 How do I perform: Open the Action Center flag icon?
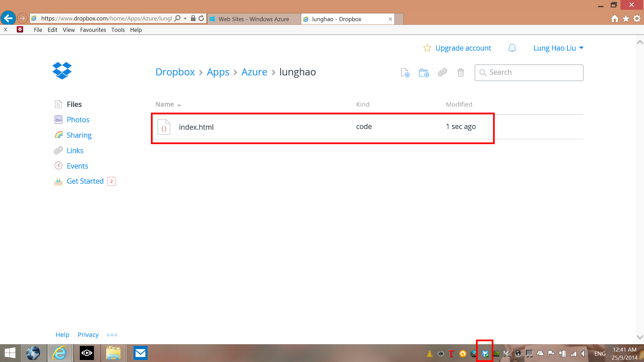pyautogui.click(x=551, y=353)
